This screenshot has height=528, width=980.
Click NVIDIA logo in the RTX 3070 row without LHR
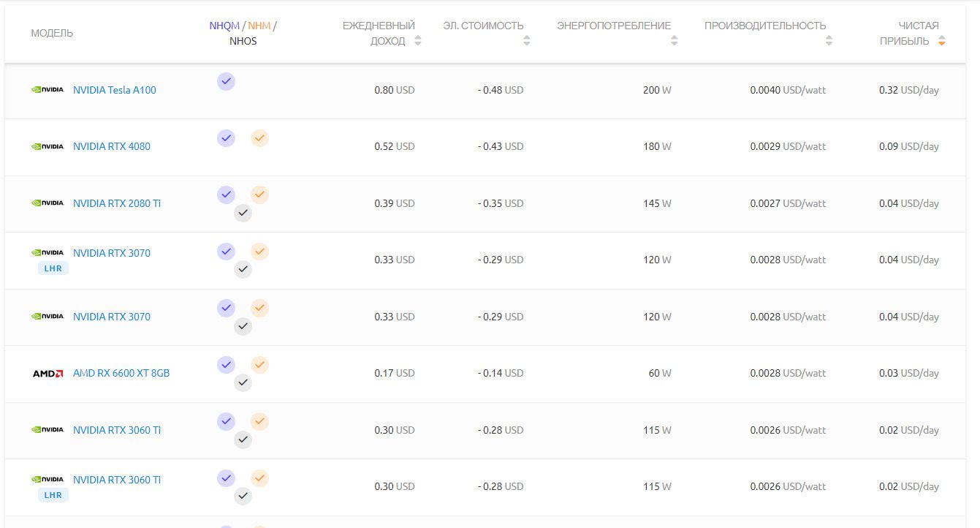pyautogui.click(x=48, y=317)
